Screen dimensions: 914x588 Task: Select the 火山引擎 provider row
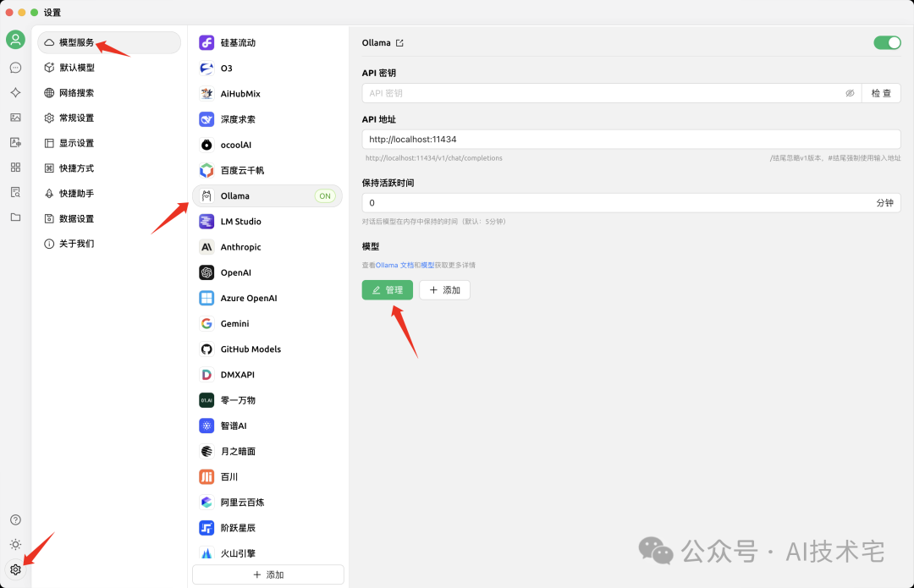267,553
